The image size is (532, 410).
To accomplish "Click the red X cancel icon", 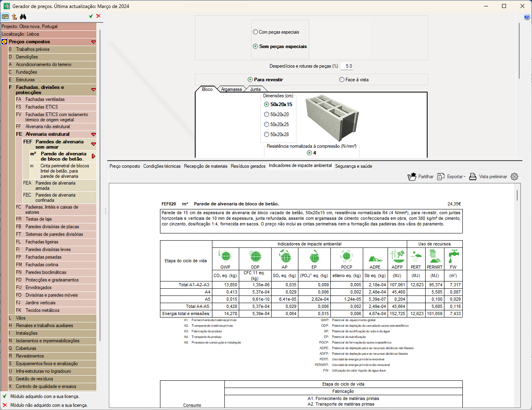I will [x=98, y=16].
